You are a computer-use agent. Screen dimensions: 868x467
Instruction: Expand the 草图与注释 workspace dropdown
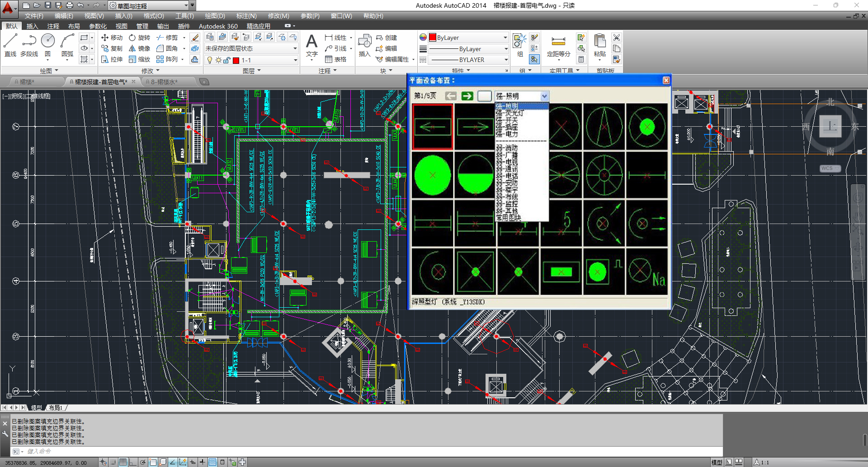(186, 5)
